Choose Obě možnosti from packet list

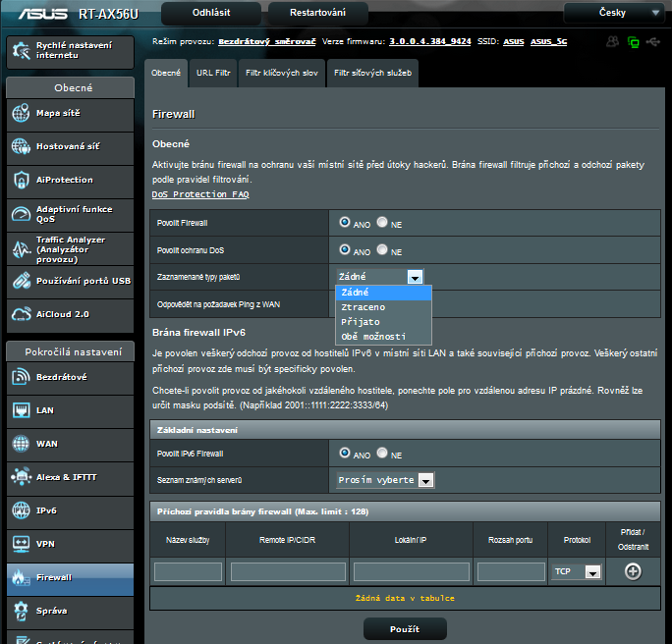[373, 337]
